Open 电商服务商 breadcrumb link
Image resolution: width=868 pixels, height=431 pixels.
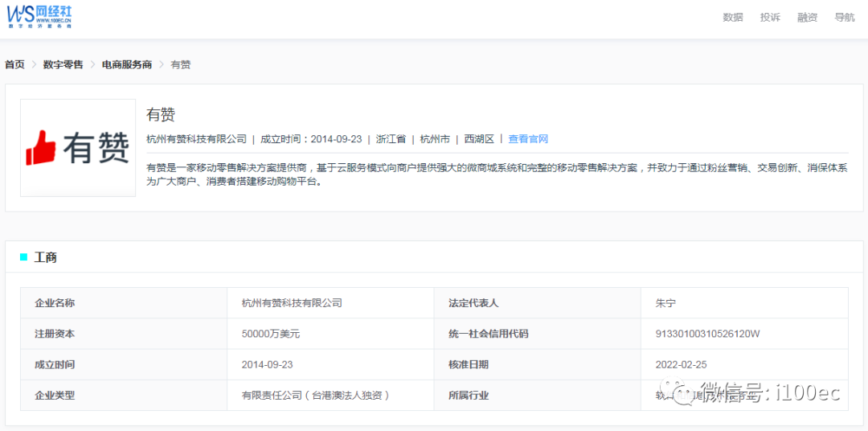[x=127, y=64]
